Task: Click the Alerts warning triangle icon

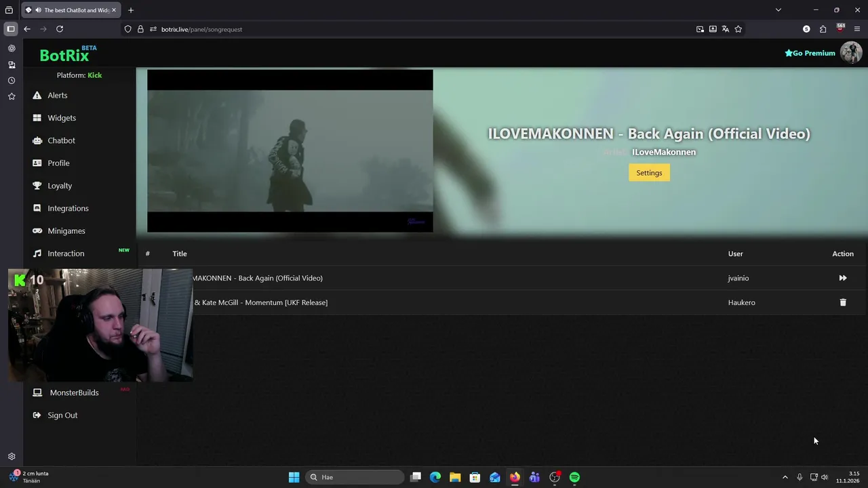Action: click(37, 96)
